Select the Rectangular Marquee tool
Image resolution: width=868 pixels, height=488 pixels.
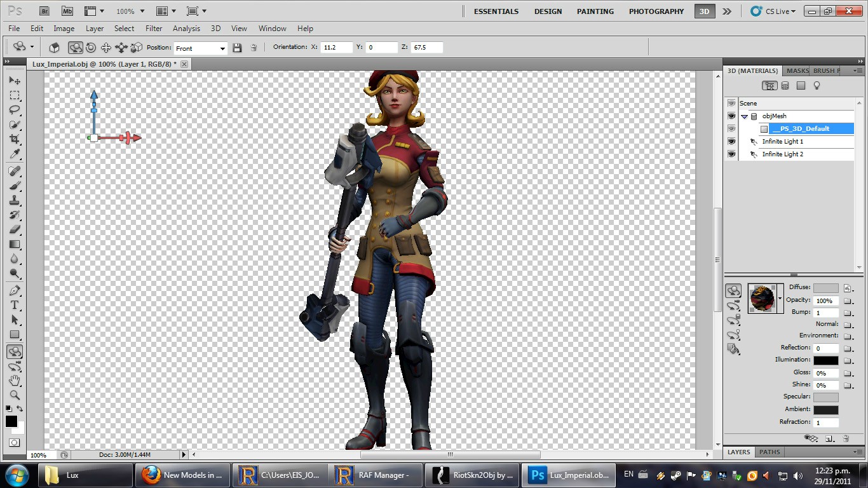(15, 95)
